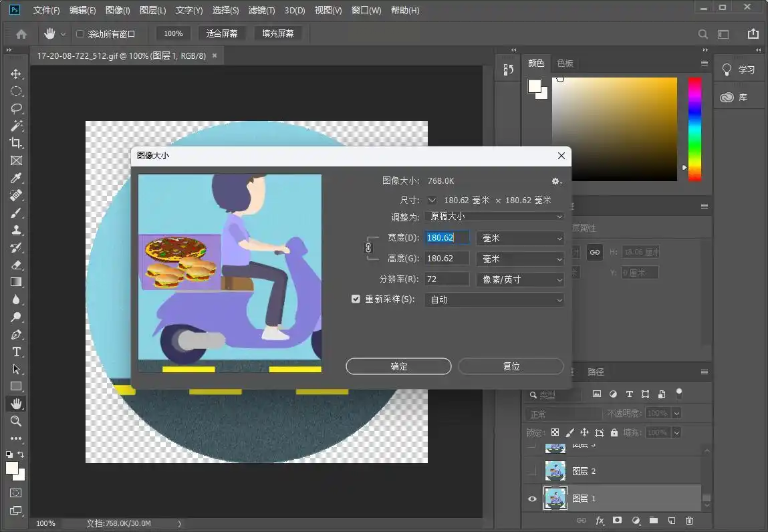Screen dimensions: 768x532
Task: Select the Lasso tool
Action: click(16, 108)
